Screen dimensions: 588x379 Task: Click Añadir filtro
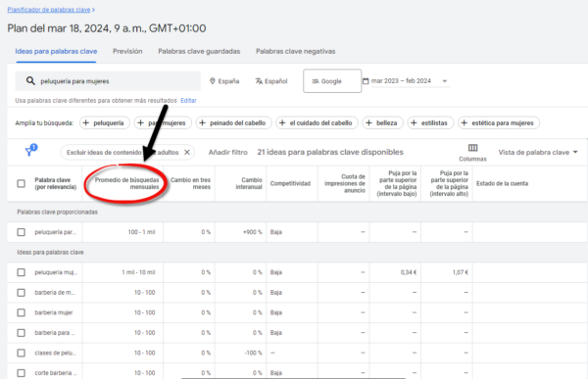[228, 152]
